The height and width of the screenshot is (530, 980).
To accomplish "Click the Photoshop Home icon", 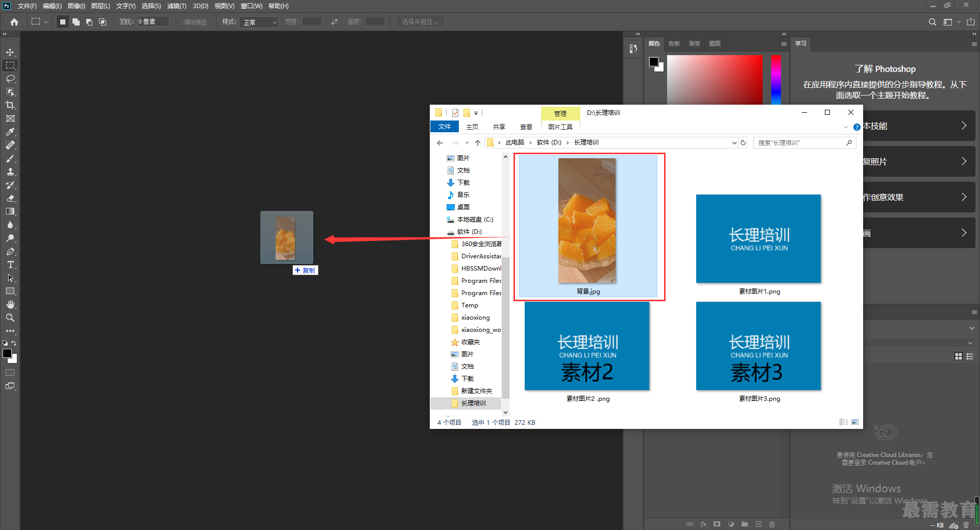I will [x=14, y=22].
